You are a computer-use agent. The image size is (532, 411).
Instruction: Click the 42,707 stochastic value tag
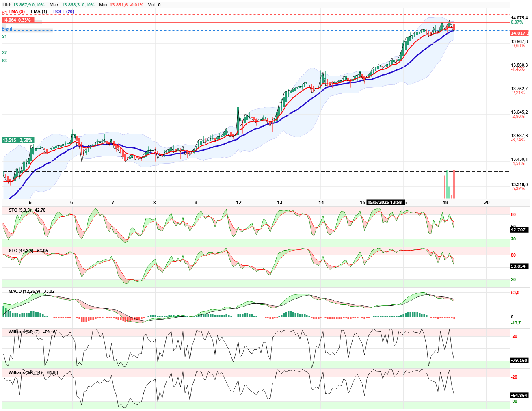click(519, 229)
